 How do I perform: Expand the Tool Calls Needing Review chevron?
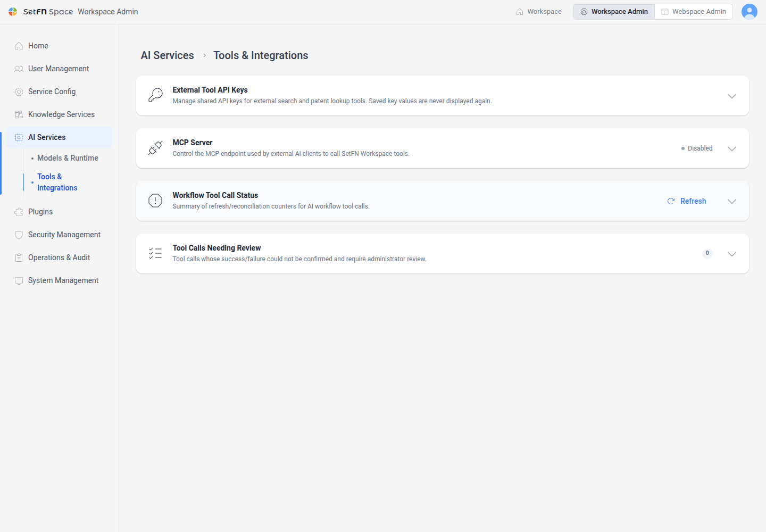[x=732, y=254]
